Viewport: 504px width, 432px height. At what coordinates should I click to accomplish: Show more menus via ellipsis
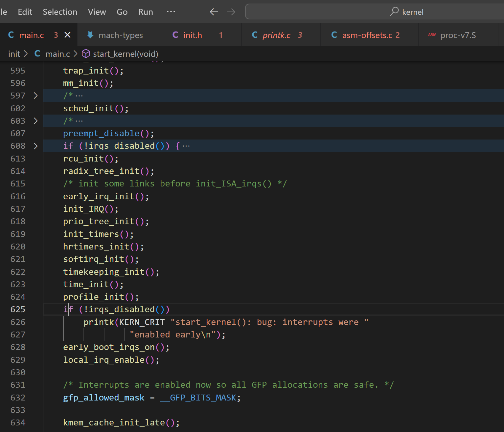171,11
